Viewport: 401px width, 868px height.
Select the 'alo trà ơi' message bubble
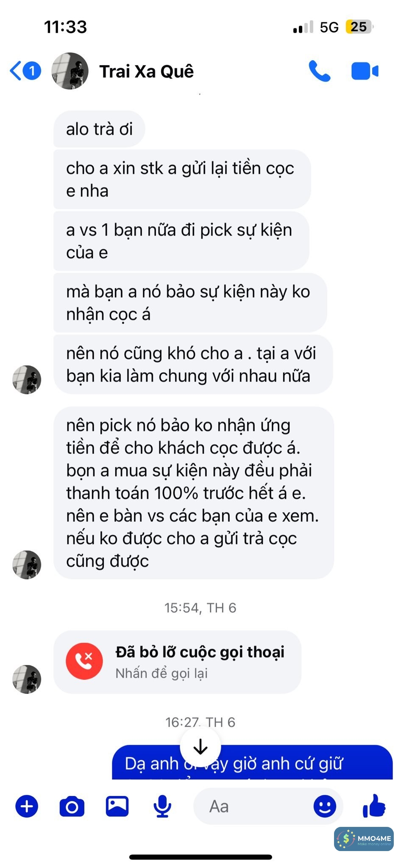99,129
